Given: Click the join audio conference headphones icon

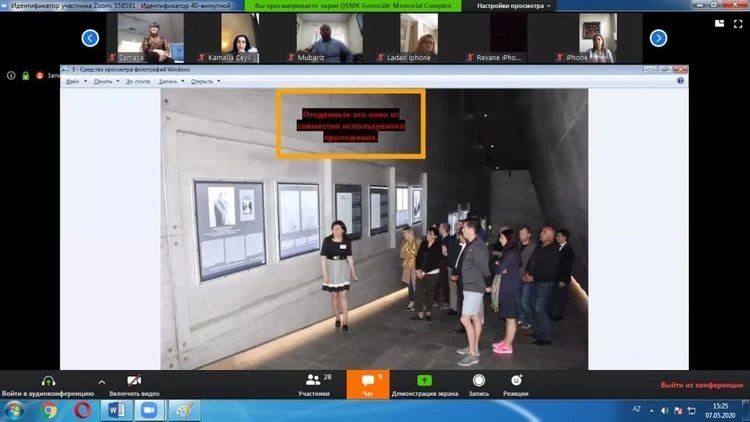Looking at the screenshot, I should pyautogui.click(x=47, y=381).
